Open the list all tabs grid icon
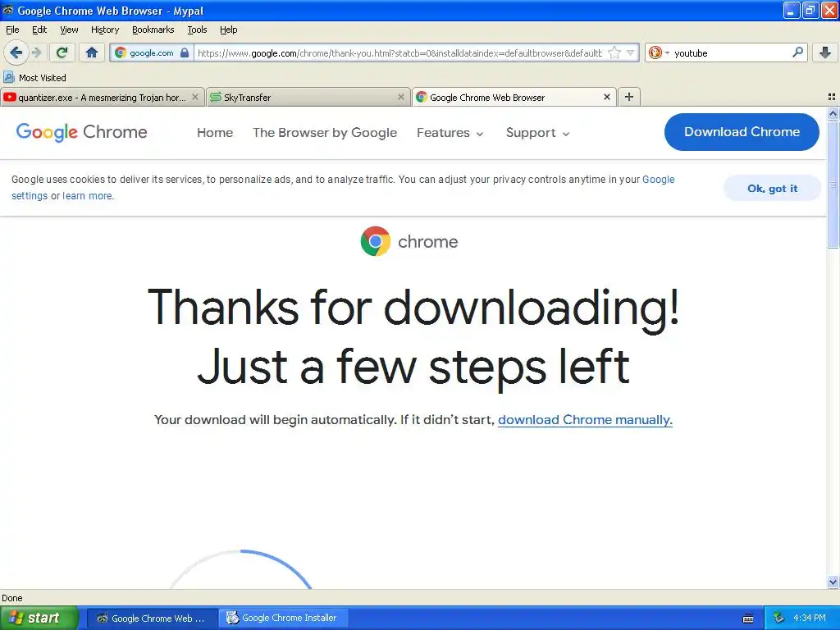Image resolution: width=840 pixels, height=630 pixels. [x=832, y=97]
